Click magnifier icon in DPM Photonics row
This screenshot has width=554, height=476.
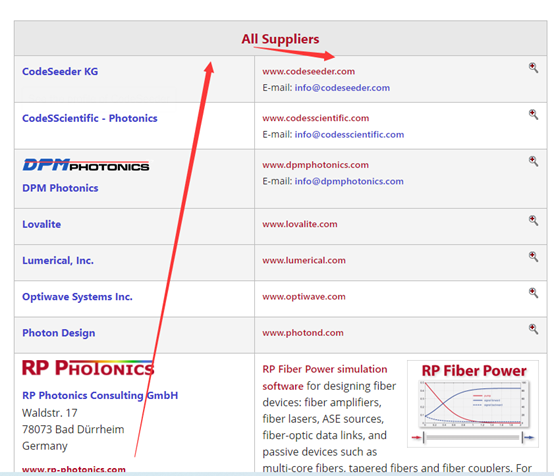pos(533,161)
